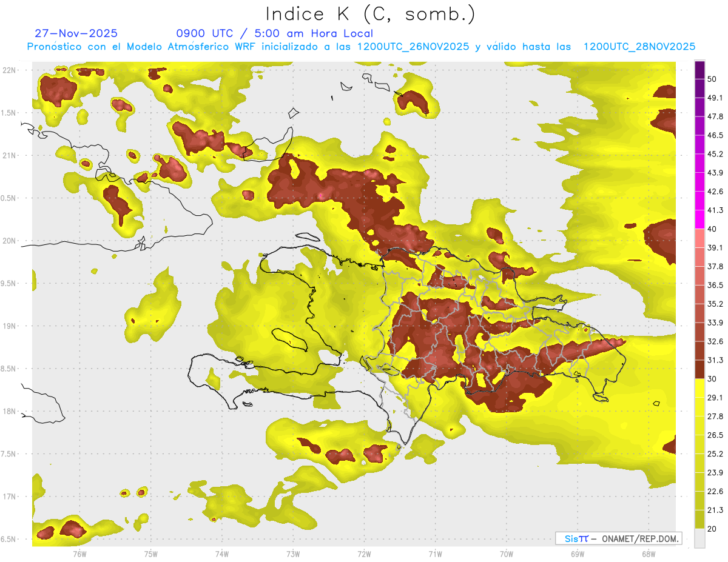Click the colorbar value 47.8
The image size is (728, 562).
click(715, 116)
